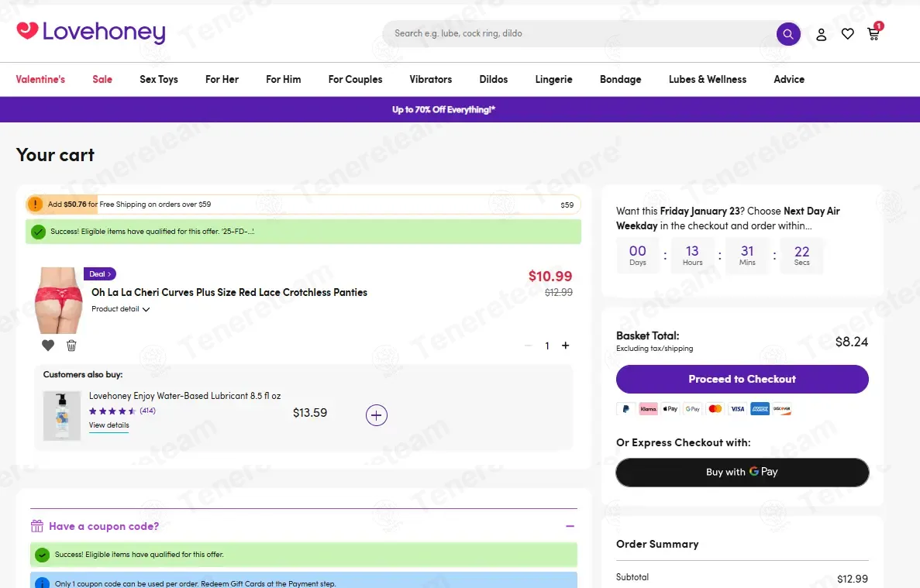Click Up to 70% Off Everything banner

click(443, 110)
